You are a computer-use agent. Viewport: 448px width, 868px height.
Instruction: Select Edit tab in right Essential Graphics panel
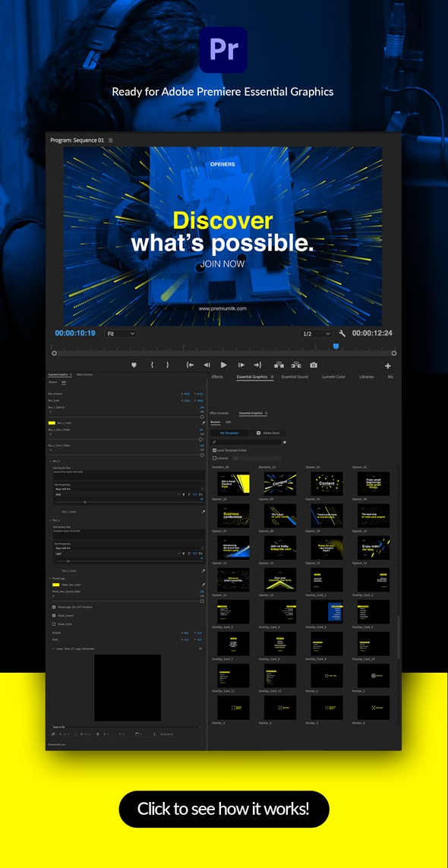coord(228,421)
